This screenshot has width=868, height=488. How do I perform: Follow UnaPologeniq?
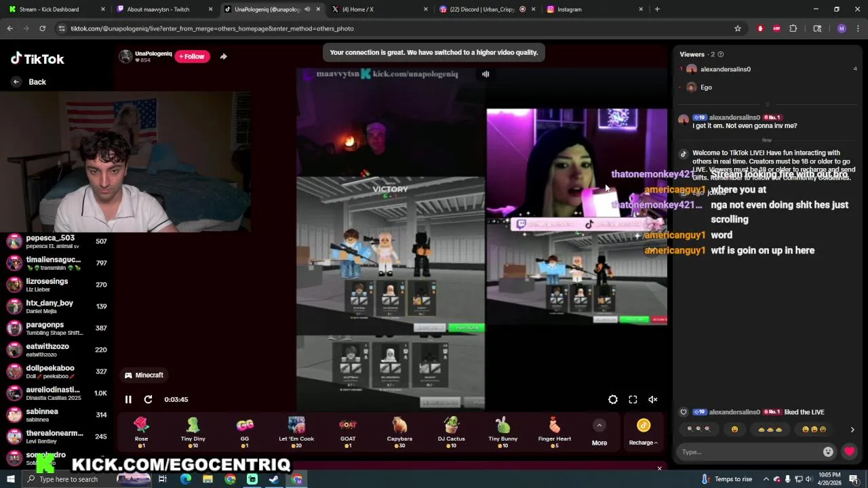coord(192,56)
